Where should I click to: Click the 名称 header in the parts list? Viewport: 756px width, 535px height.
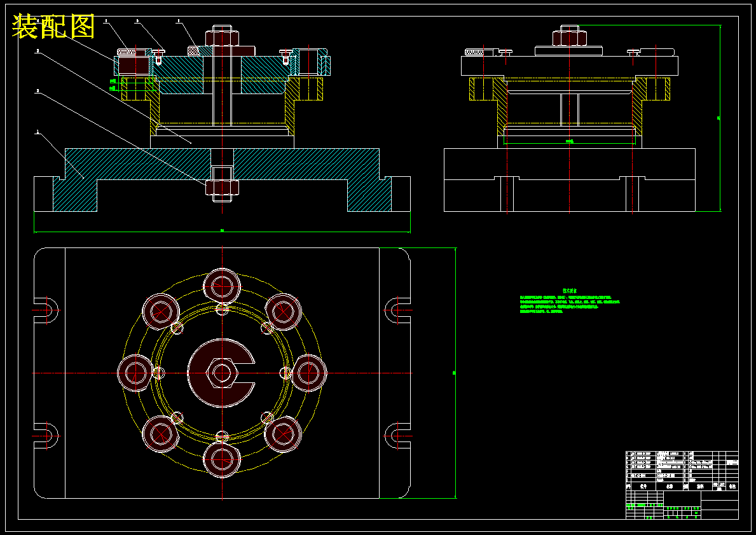tap(670, 487)
